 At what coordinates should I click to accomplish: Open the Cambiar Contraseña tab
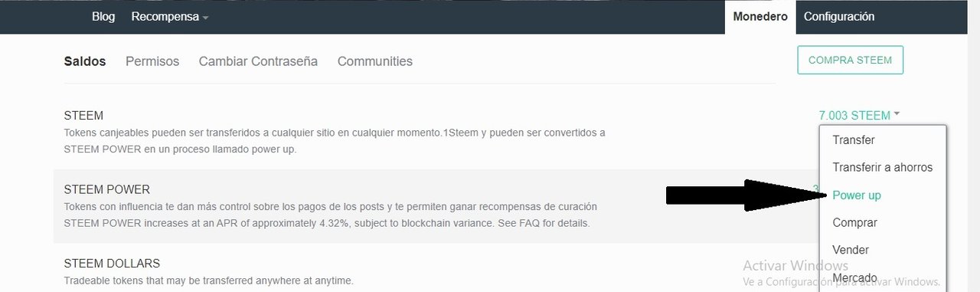click(258, 61)
